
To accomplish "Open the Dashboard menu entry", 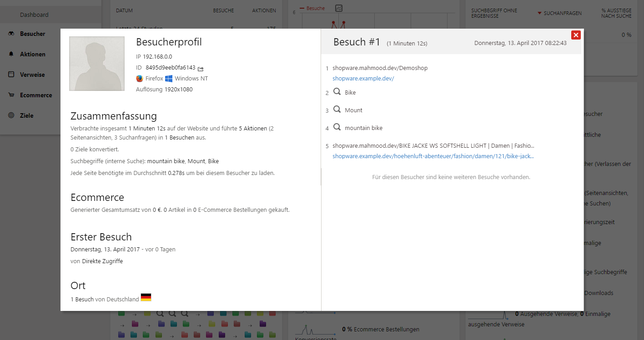I will pyautogui.click(x=34, y=15).
